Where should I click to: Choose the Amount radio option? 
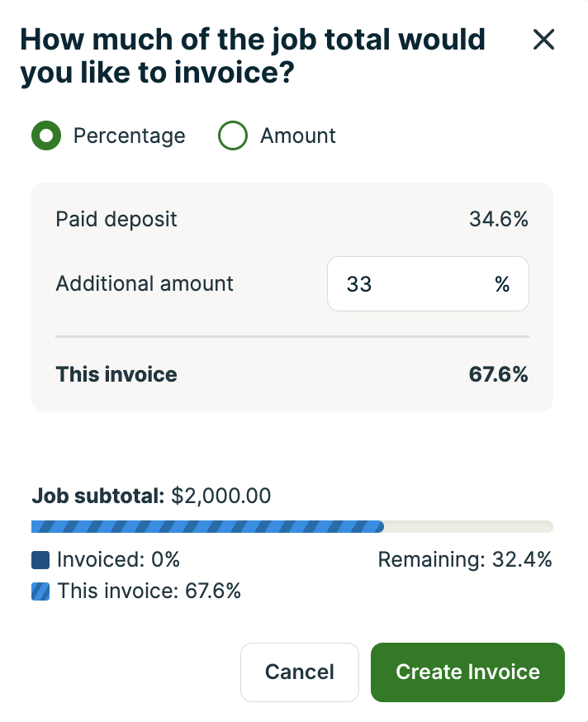point(233,135)
